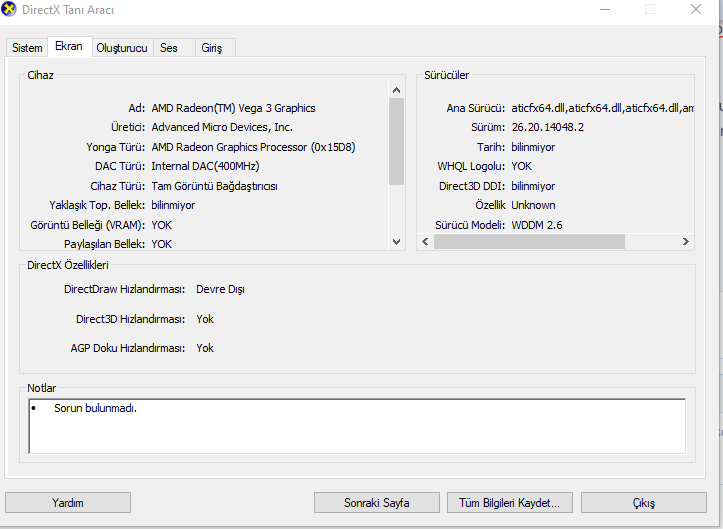Click Sürücüler horizontal scrollbar thumb
Screen dimensions: 723x529
pos(529,242)
